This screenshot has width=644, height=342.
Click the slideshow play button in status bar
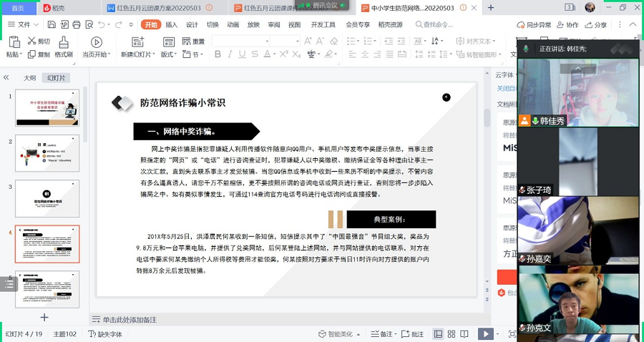(485, 334)
